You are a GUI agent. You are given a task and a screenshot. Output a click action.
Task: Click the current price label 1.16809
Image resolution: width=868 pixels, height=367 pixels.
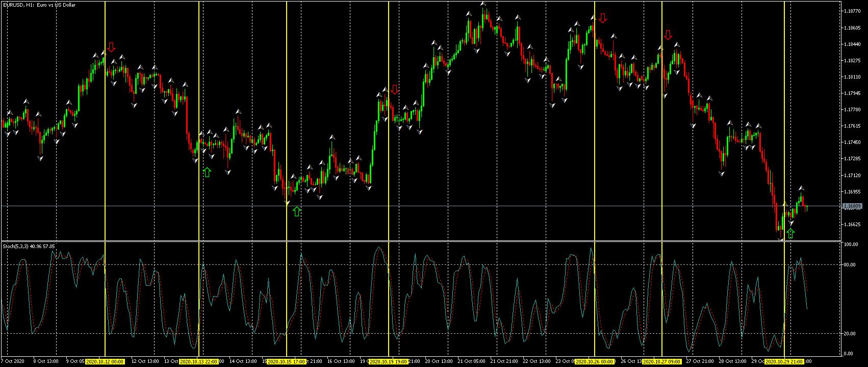852,206
